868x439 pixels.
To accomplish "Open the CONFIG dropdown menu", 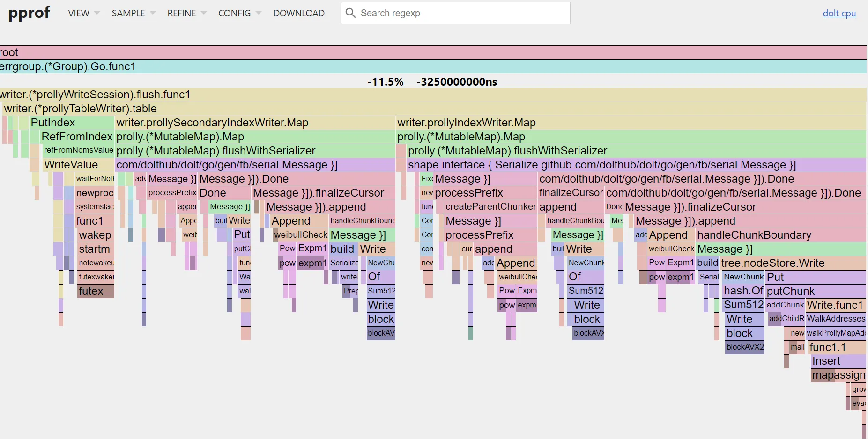I will click(x=239, y=13).
